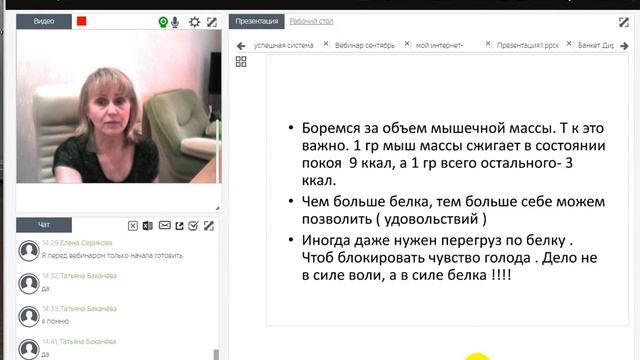Open the Рабочий стол link
Viewport: 640px width, 360px height.
(x=311, y=21)
